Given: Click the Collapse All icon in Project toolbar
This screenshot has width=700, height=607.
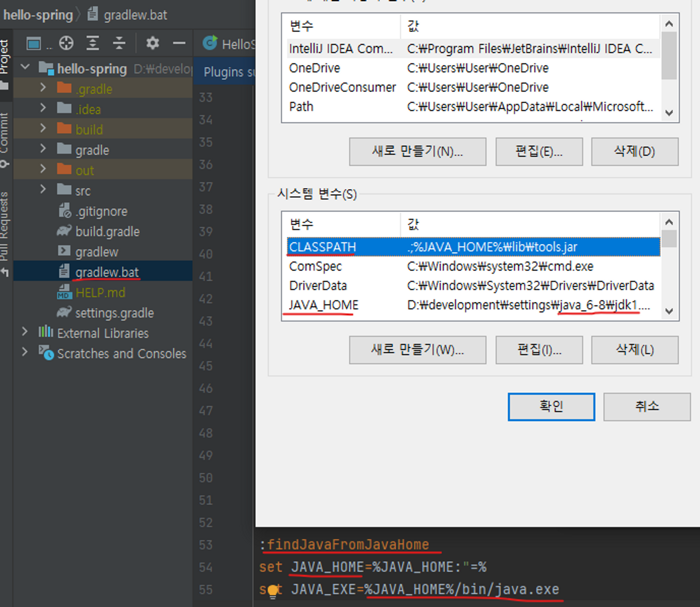Looking at the screenshot, I should pos(119,43).
